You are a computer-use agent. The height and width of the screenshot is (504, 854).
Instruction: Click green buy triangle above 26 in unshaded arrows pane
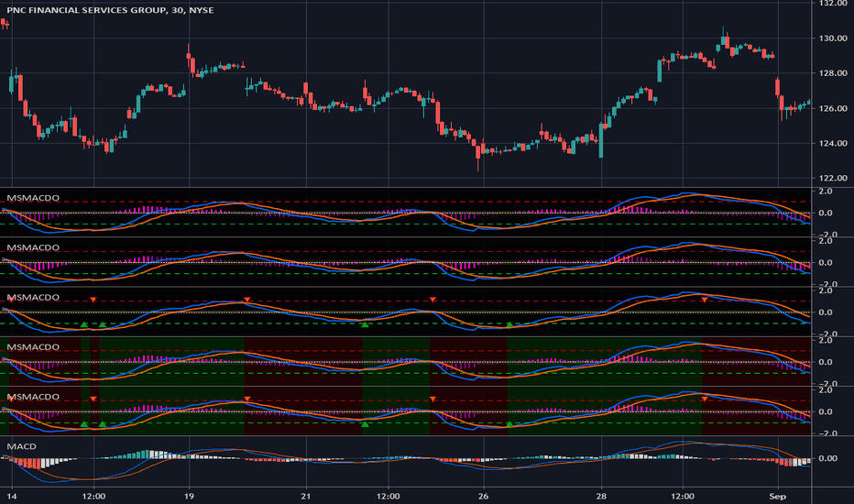click(509, 324)
